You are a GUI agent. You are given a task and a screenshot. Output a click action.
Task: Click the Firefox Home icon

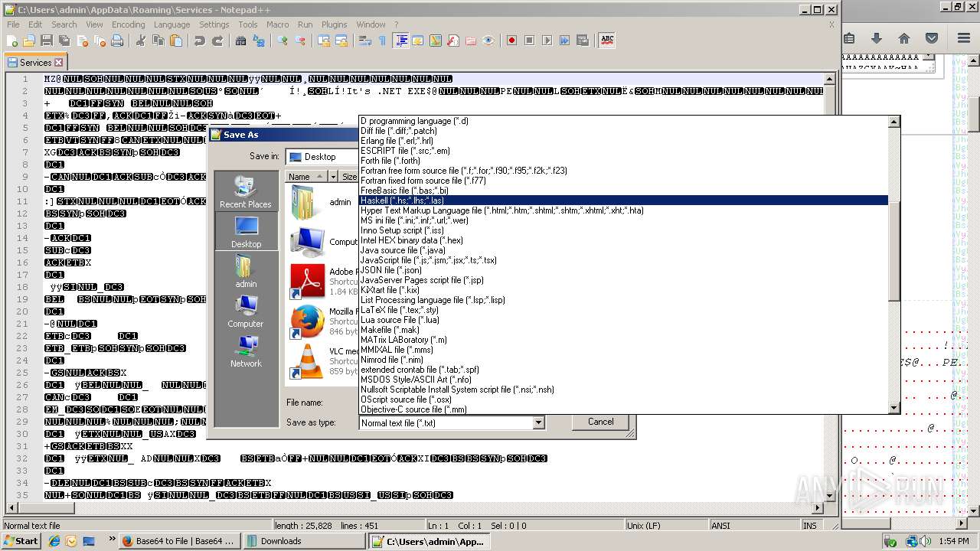(x=904, y=38)
